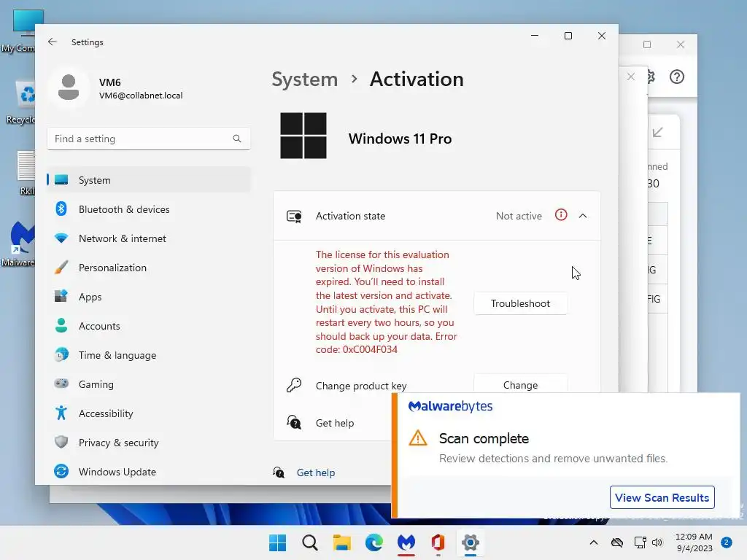Click the Scan complete warning triangle icon
This screenshot has width=747, height=560.
418,438
